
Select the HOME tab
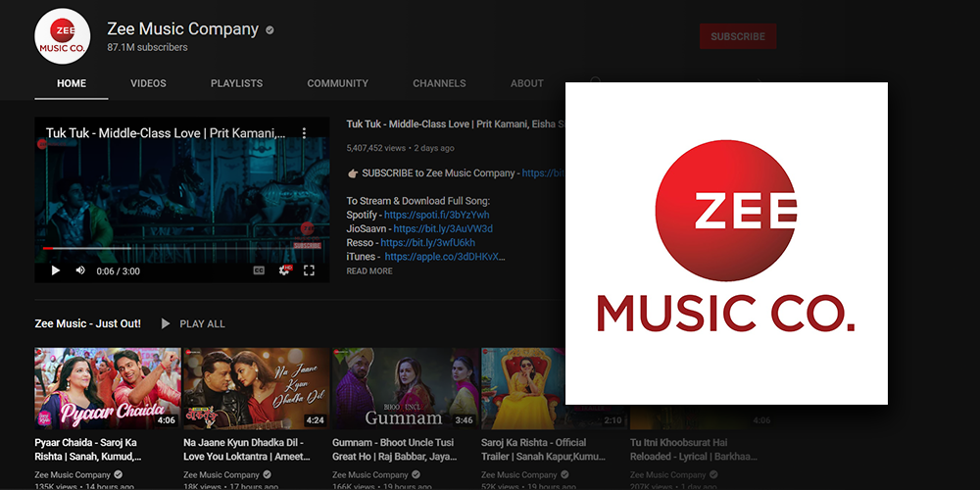[72, 83]
